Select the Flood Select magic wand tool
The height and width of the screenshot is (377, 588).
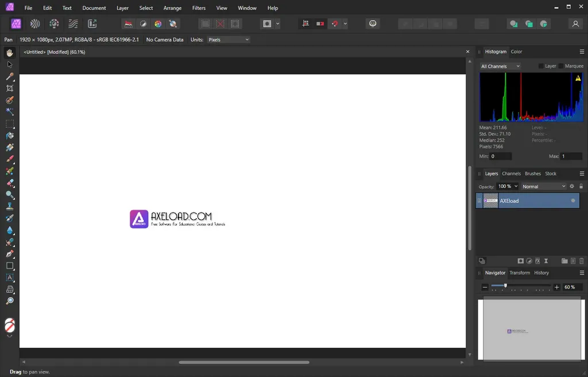coord(10,112)
